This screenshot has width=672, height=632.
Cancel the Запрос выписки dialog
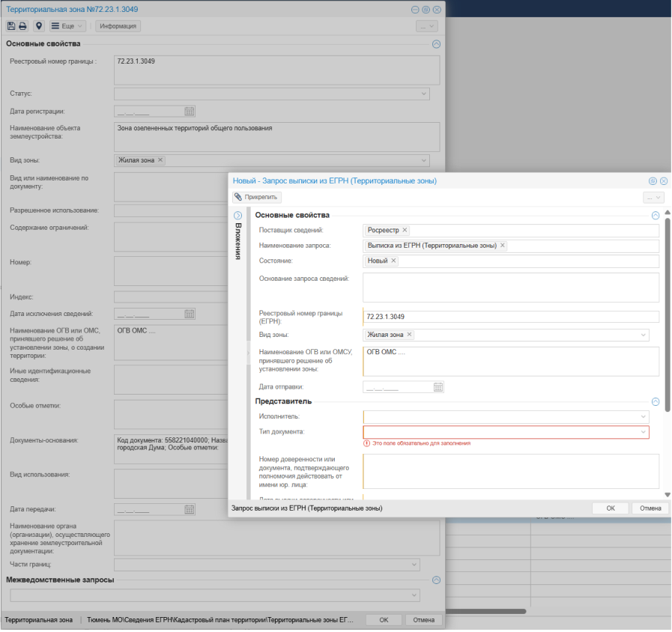[x=650, y=508]
